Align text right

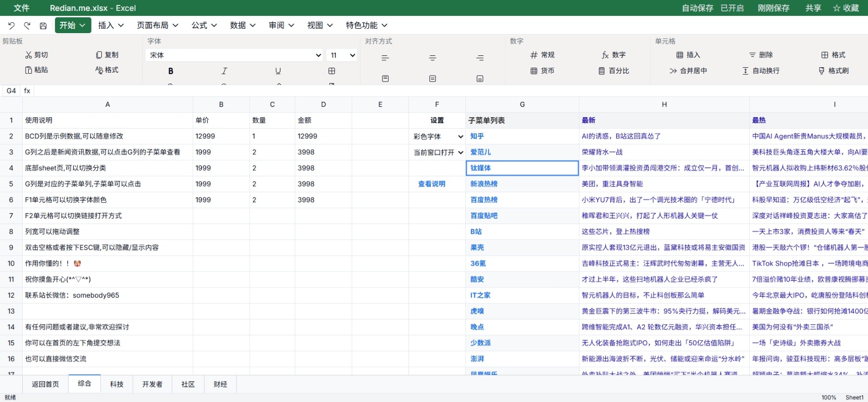coord(480,58)
